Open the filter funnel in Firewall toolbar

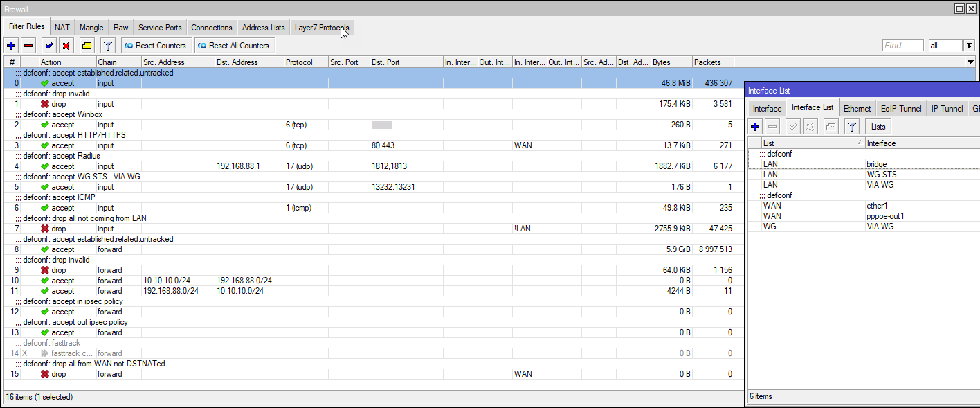pyautogui.click(x=107, y=46)
